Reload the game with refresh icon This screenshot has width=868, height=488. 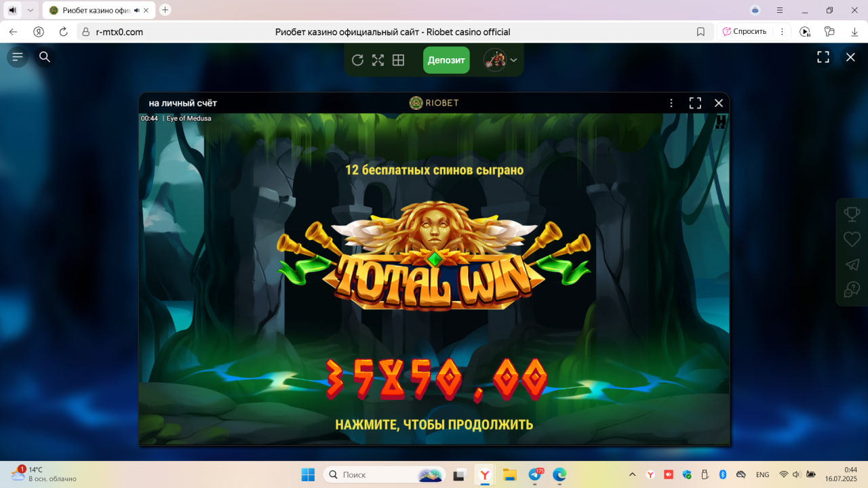[357, 60]
